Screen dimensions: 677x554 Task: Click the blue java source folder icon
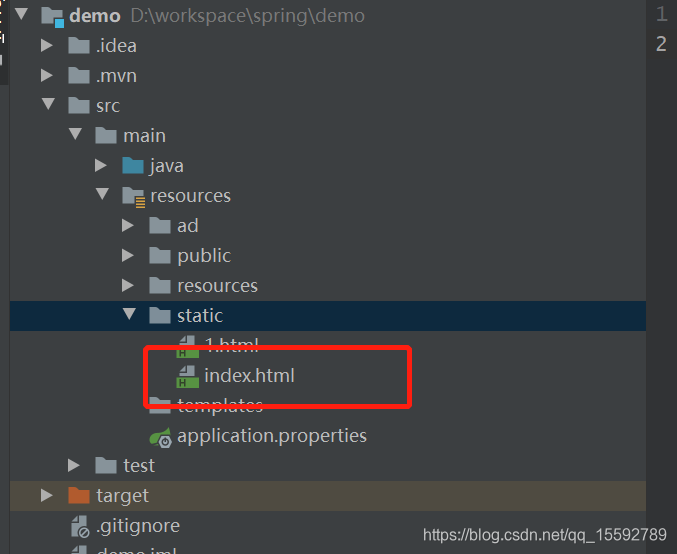133,165
